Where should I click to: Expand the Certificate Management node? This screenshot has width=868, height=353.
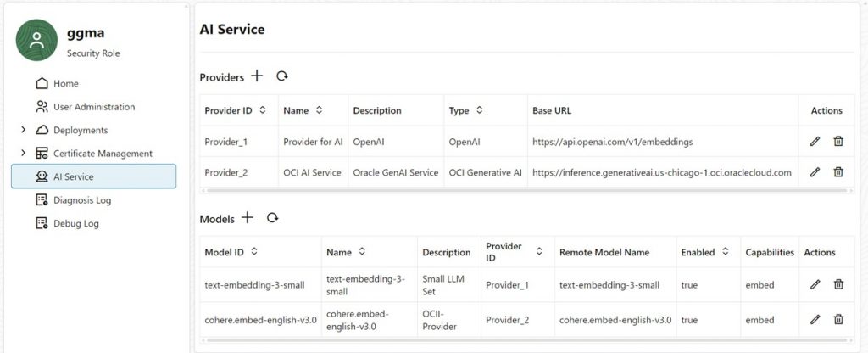click(23, 154)
